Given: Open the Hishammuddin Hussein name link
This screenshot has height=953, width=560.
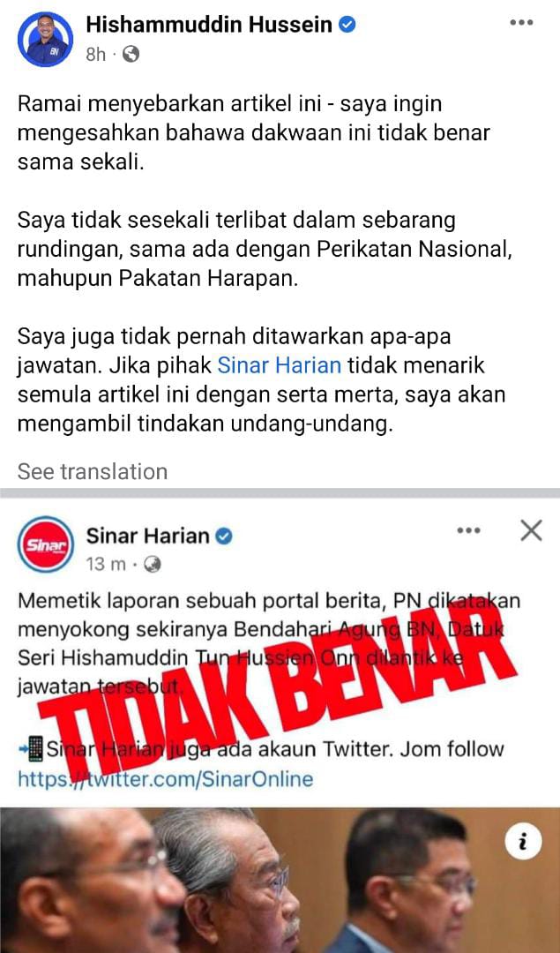Looking at the screenshot, I should [x=210, y=25].
